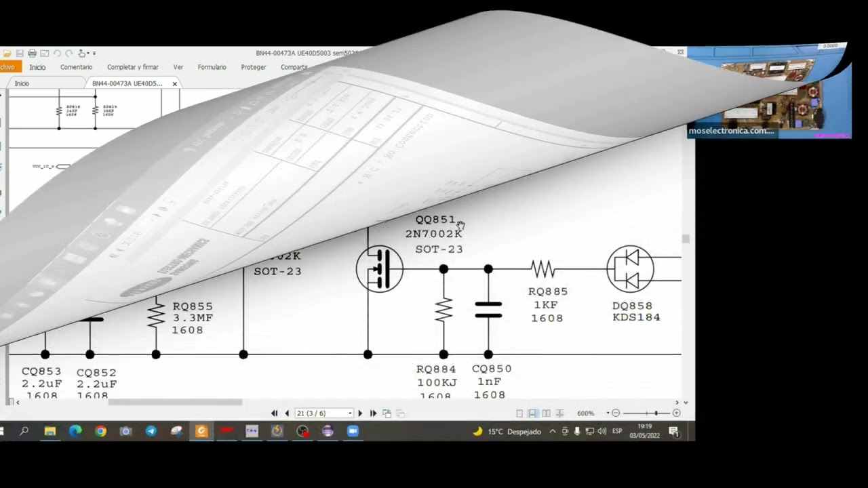Image resolution: width=868 pixels, height=488 pixels.
Task: Redo the last action
Action: (x=69, y=53)
